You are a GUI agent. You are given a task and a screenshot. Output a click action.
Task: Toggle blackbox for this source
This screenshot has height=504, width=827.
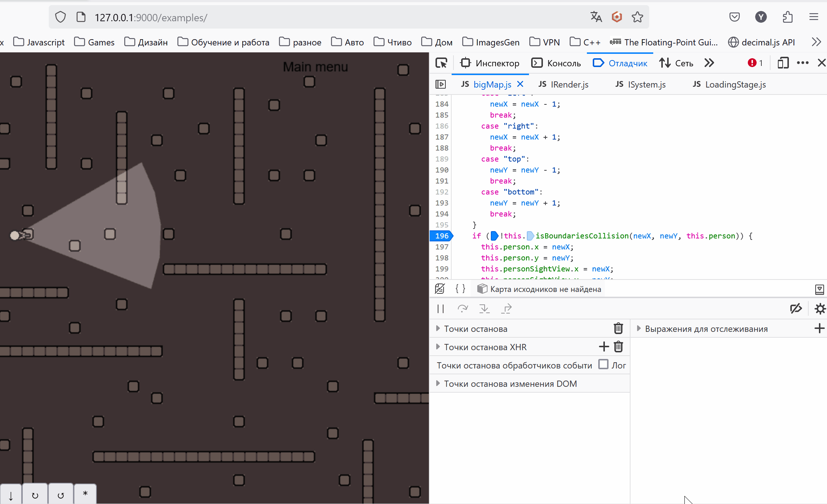440,289
